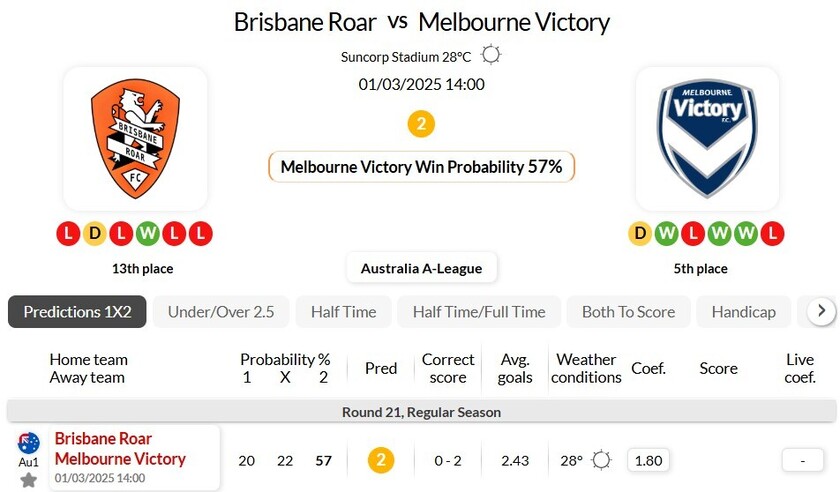Click the sunny weather icon beside Suncorp Stadium
The width and height of the screenshot is (840, 492).
pyautogui.click(x=491, y=55)
